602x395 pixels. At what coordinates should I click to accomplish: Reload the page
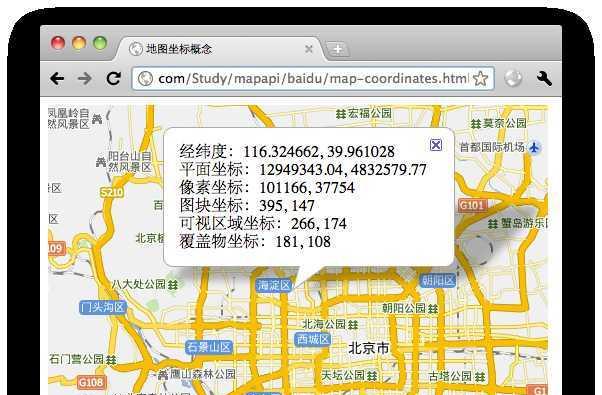click(114, 78)
